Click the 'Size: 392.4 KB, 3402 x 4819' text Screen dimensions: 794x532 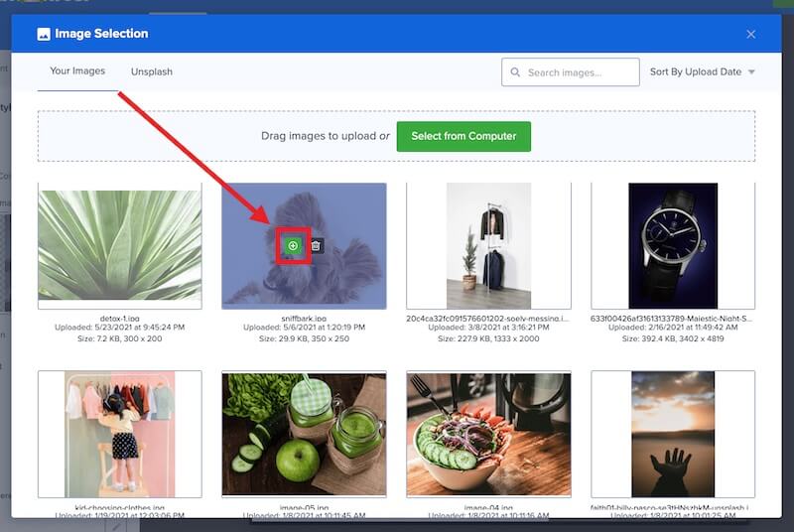point(673,338)
